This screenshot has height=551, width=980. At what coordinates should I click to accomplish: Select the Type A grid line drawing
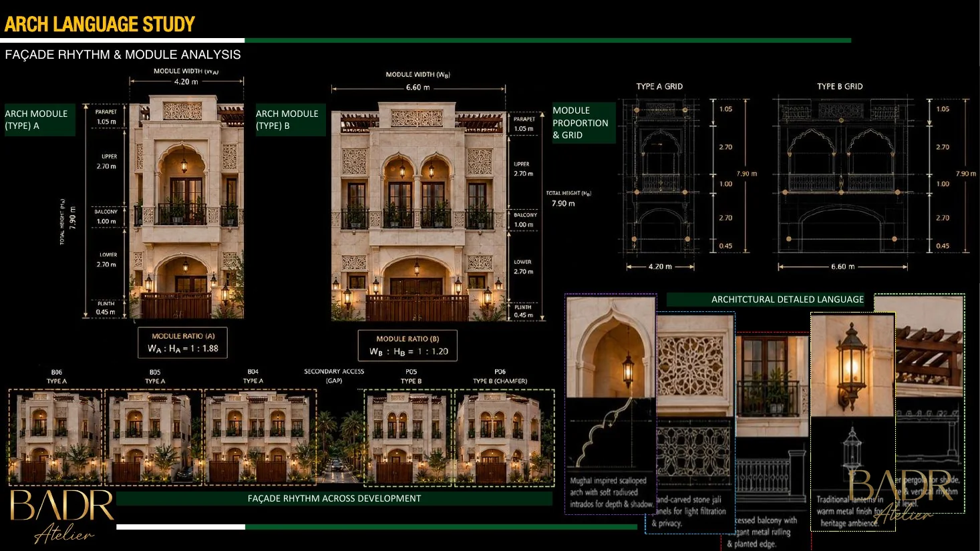[660, 176]
